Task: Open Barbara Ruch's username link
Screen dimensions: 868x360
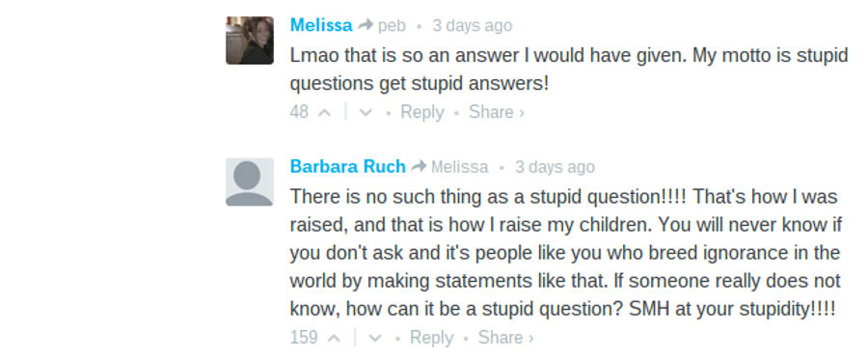Action: click(x=347, y=166)
